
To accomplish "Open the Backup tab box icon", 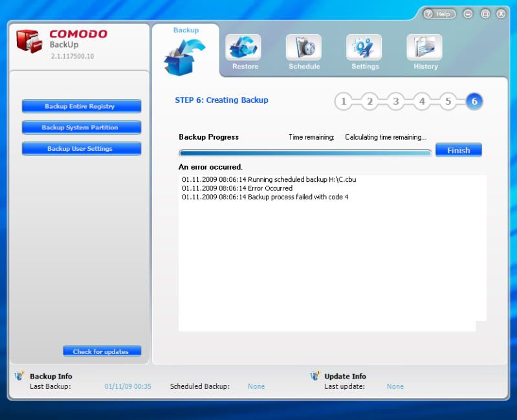I will (x=184, y=57).
